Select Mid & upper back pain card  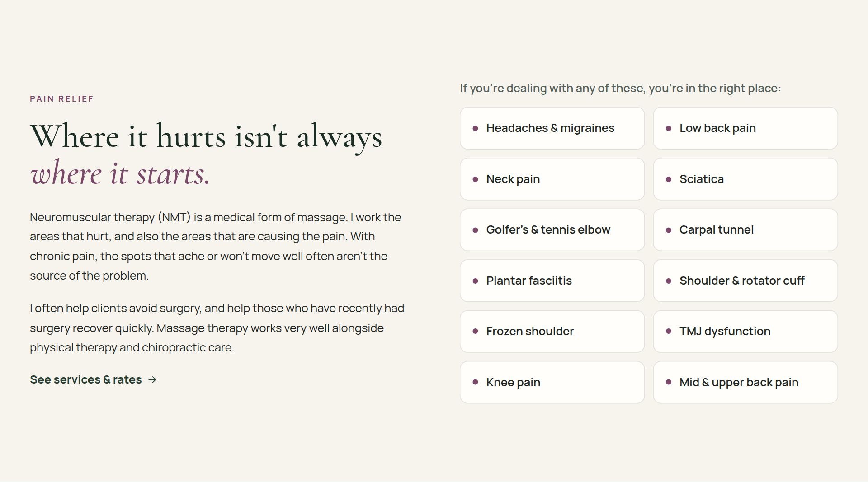(745, 382)
